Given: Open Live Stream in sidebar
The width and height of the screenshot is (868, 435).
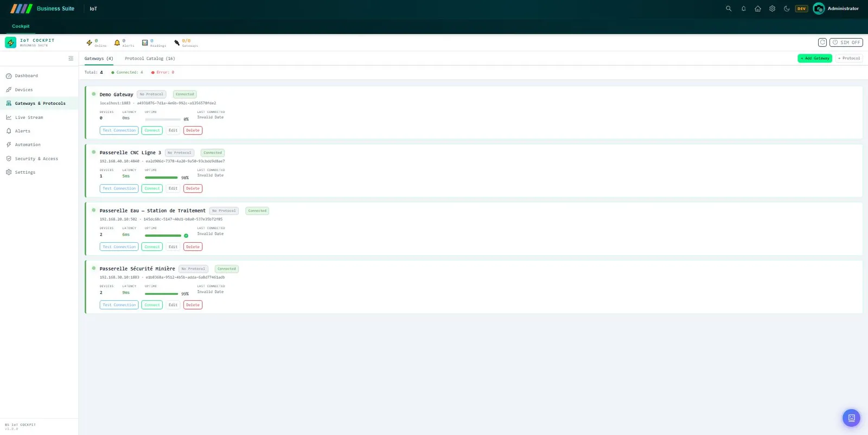Looking at the screenshot, I should point(29,117).
